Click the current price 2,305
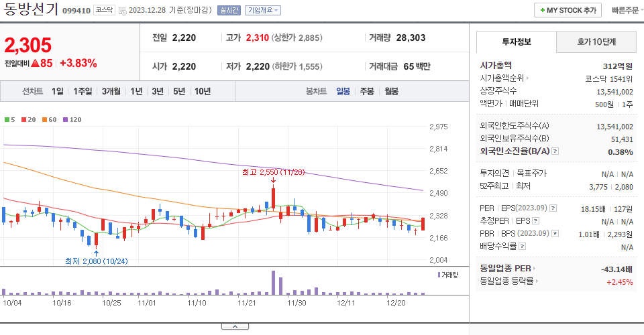 [x=28, y=45]
